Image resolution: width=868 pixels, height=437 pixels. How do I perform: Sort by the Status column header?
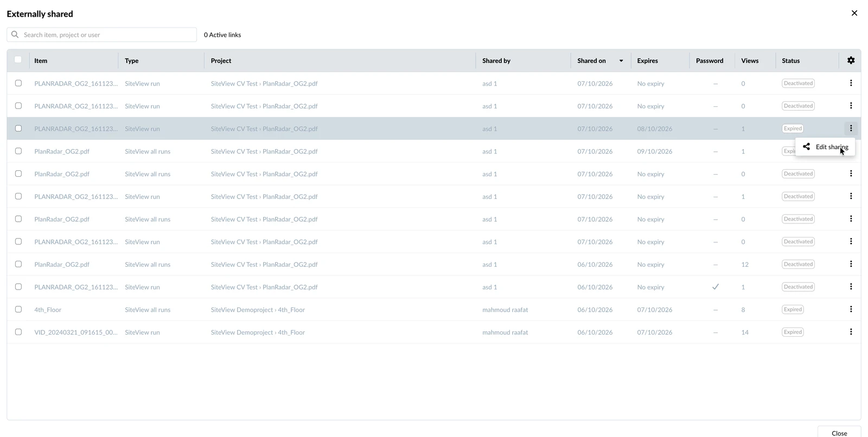pyautogui.click(x=790, y=61)
